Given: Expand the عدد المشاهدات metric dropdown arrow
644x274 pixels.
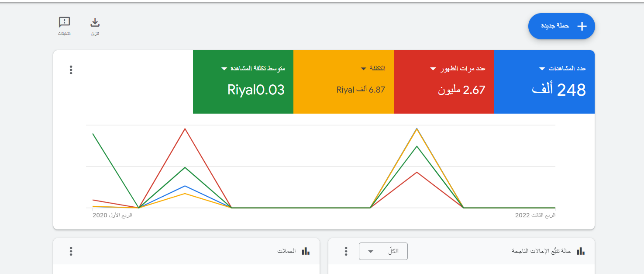Looking at the screenshot, I should click(x=542, y=69).
